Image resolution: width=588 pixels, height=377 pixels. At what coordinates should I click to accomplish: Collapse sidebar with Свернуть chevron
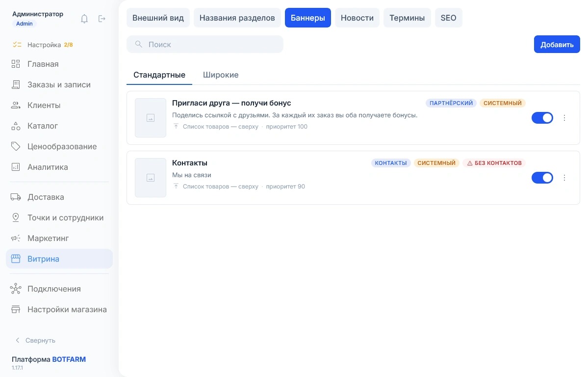17,340
